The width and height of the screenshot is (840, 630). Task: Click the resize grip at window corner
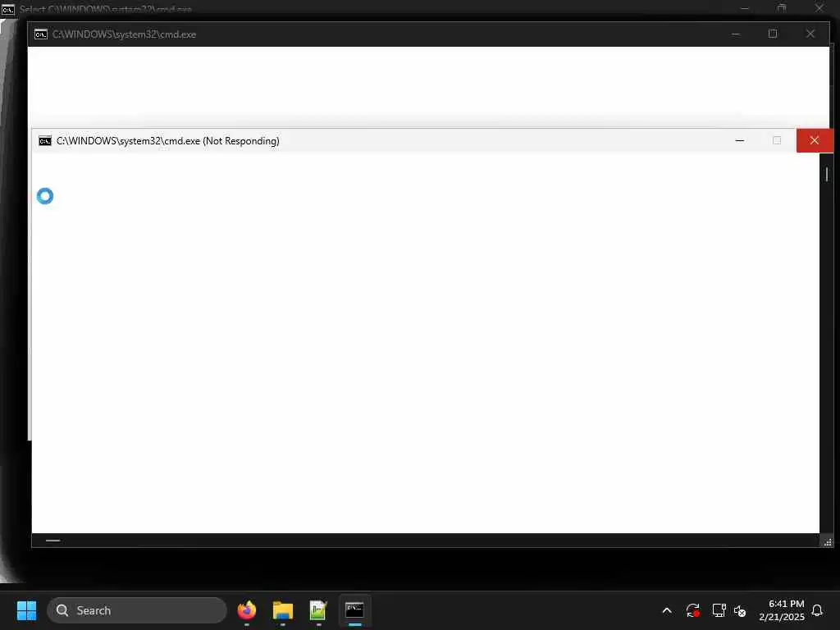pos(828,542)
